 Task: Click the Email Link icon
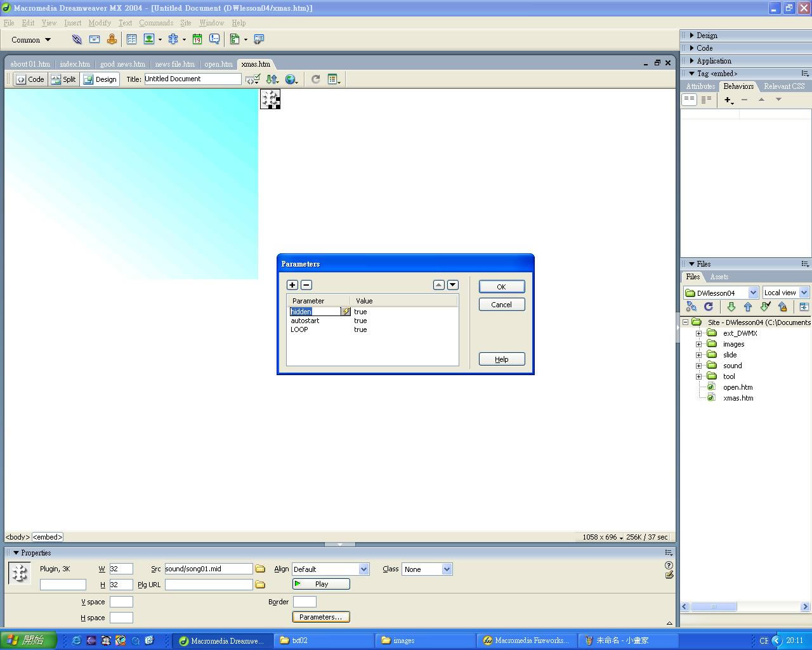(x=95, y=39)
